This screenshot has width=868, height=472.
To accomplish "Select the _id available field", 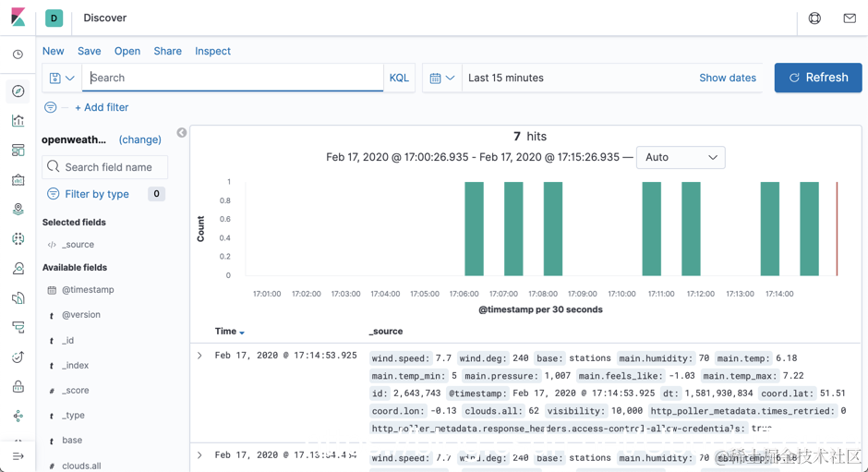I will tap(67, 340).
